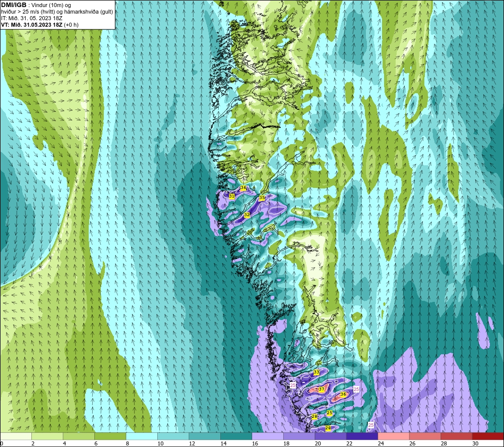Click the yellow '36' label right of '37'
504x447 pixels.
pos(343,394)
